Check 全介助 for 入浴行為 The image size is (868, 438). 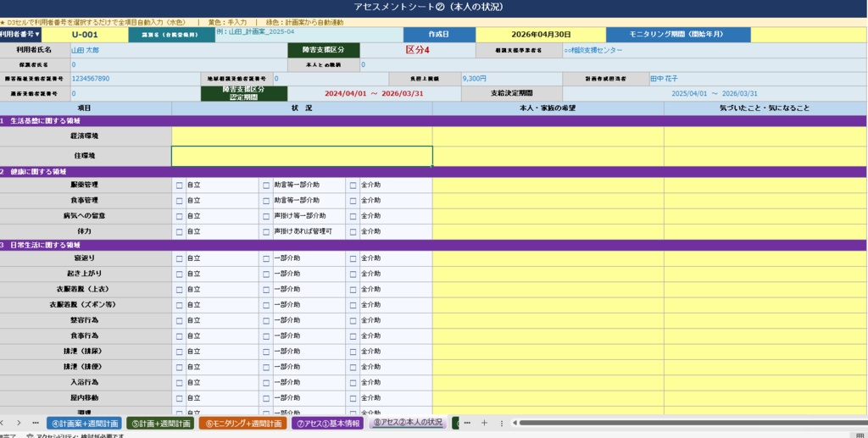[353, 382]
